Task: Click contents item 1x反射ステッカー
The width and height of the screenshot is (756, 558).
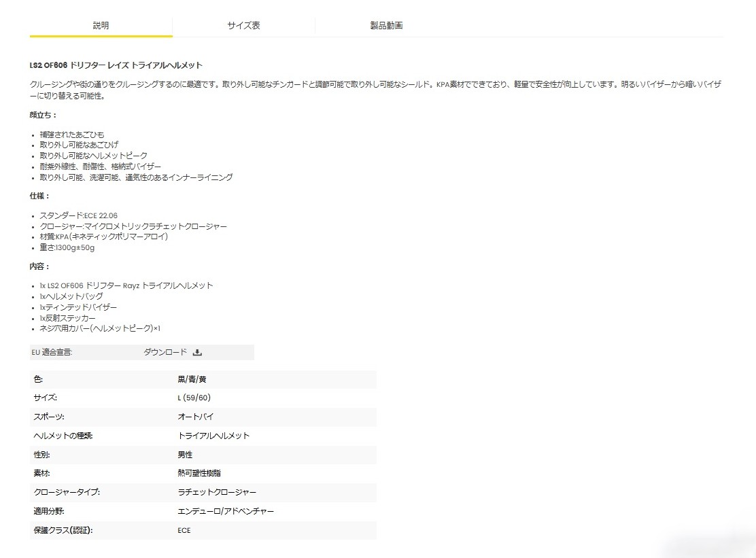Action: 67,318
